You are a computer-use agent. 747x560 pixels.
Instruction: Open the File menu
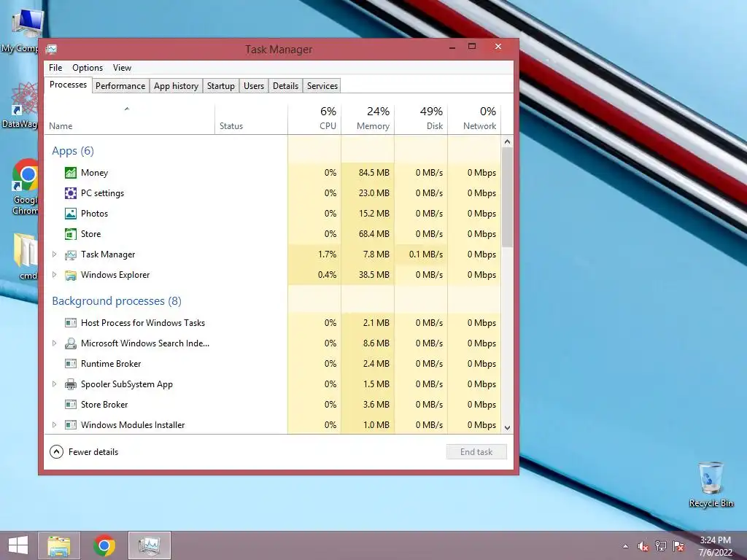55,68
